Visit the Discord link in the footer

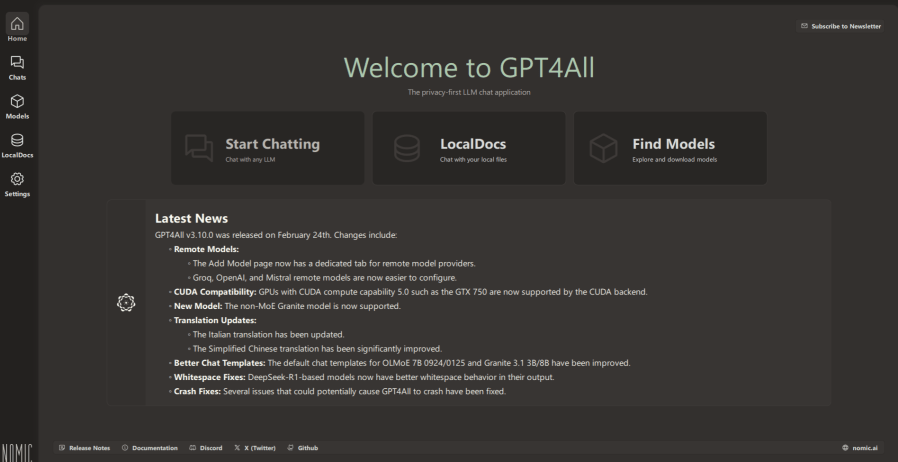pyautogui.click(x=206, y=447)
